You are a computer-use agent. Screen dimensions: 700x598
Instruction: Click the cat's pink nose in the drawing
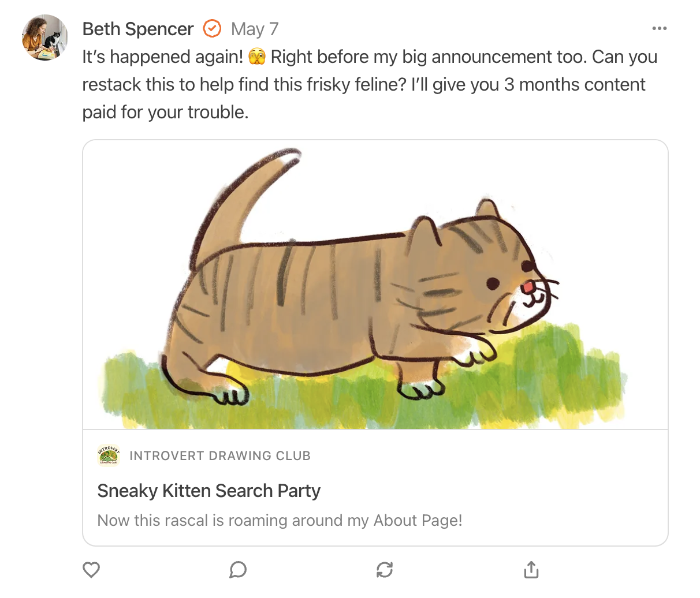coord(527,287)
